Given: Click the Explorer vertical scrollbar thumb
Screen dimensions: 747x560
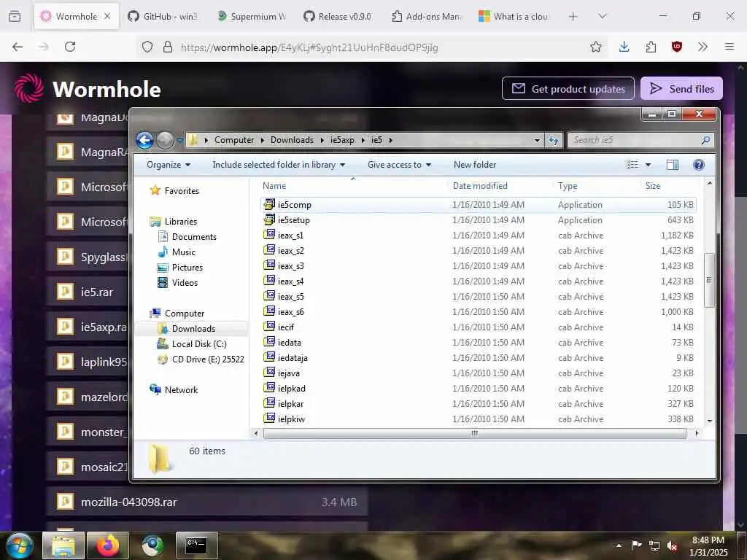Looking at the screenshot, I should tap(709, 280).
